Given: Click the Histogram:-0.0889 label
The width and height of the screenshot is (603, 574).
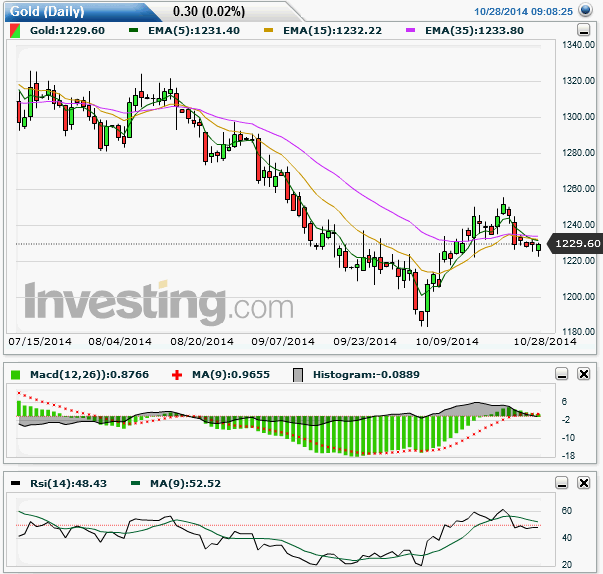Looking at the screenshot, I should tap(366, 374).
